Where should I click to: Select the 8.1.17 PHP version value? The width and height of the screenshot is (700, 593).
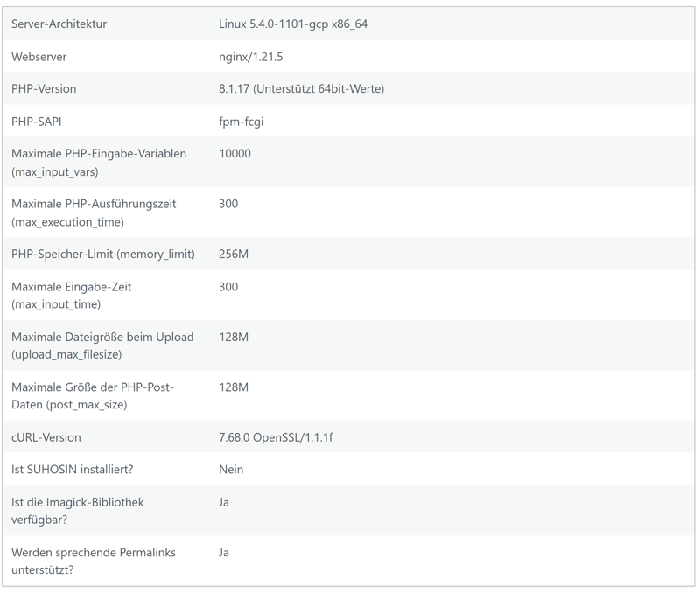301,89
